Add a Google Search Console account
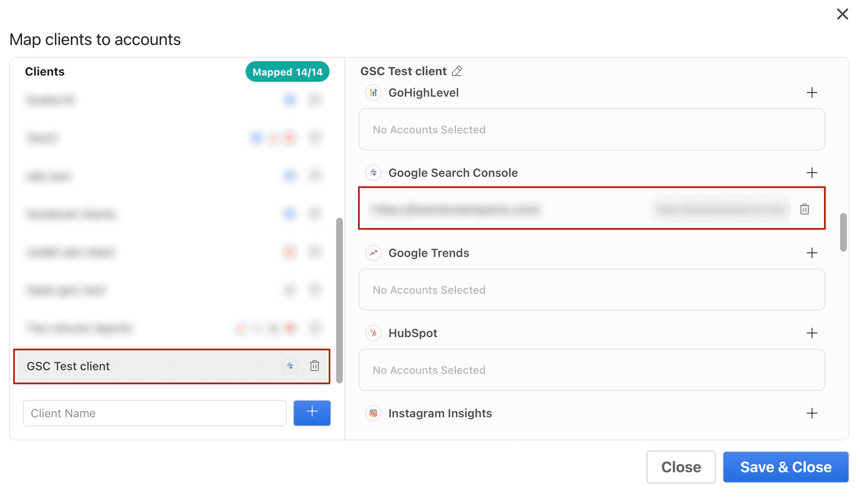Screen dimensions: 860x504 (x=812, y=173)
